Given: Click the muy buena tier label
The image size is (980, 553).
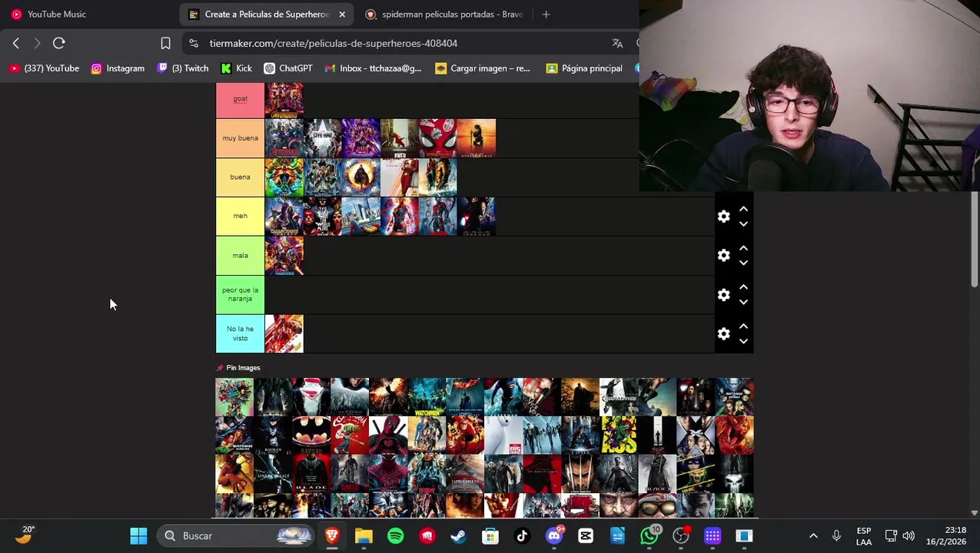Looking at the screenshot, I should click(240, 138).
